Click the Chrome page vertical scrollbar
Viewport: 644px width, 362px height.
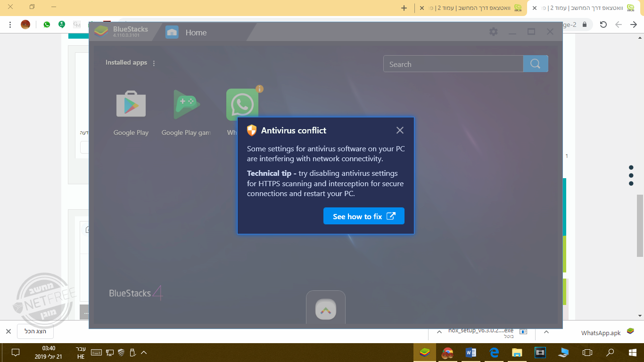(x=640, y=225)
